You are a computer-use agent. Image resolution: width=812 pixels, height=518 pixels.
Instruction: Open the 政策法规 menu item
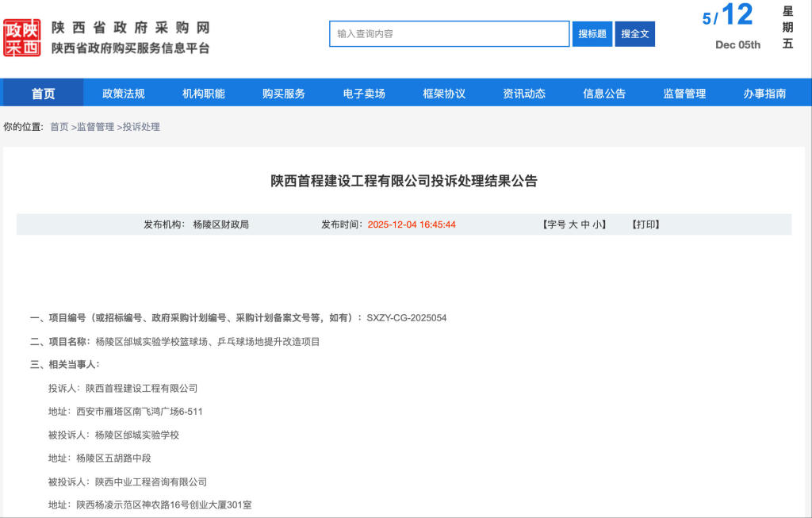(124, 94)
